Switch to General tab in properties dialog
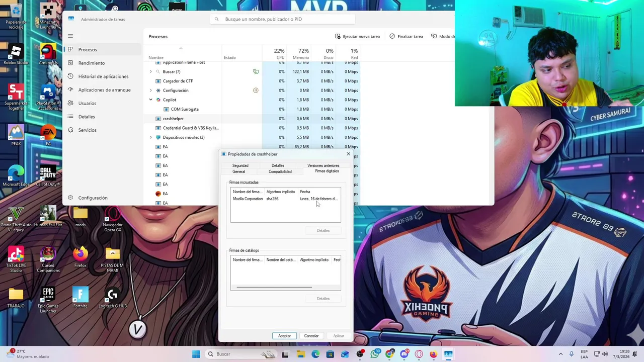This screenshot has width=644, height=362. click(238, 171)
